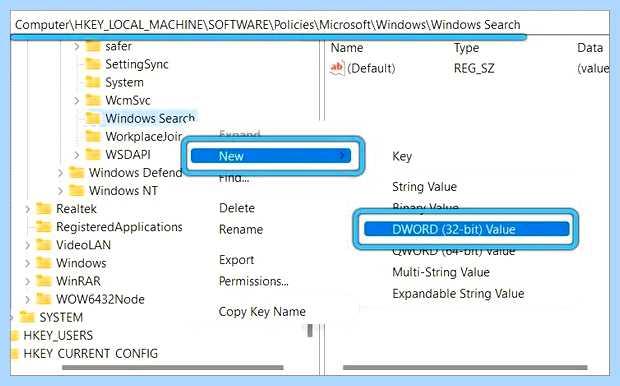Click the WSDAPI folder icon
The image size is (620, 386).
click(93, 155)
